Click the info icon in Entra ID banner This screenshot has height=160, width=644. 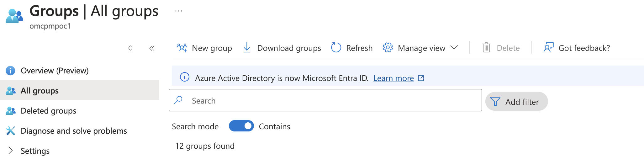click(x=185, y=77)
